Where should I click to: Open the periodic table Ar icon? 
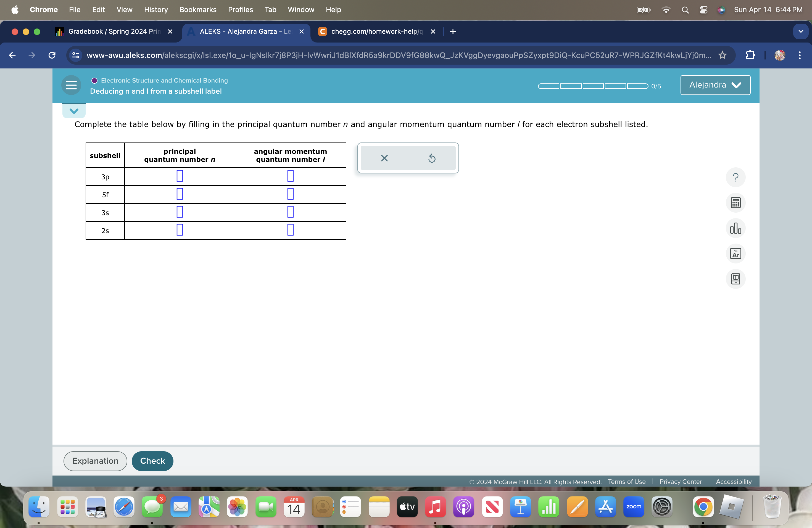(735, 254)
